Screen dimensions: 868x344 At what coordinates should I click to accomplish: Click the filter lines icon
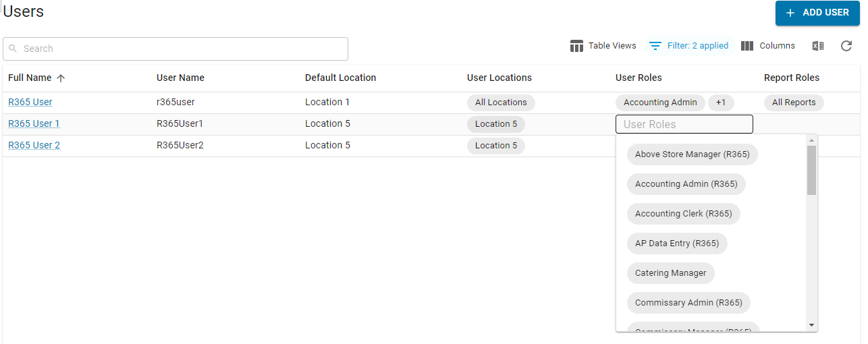point(655,46)
